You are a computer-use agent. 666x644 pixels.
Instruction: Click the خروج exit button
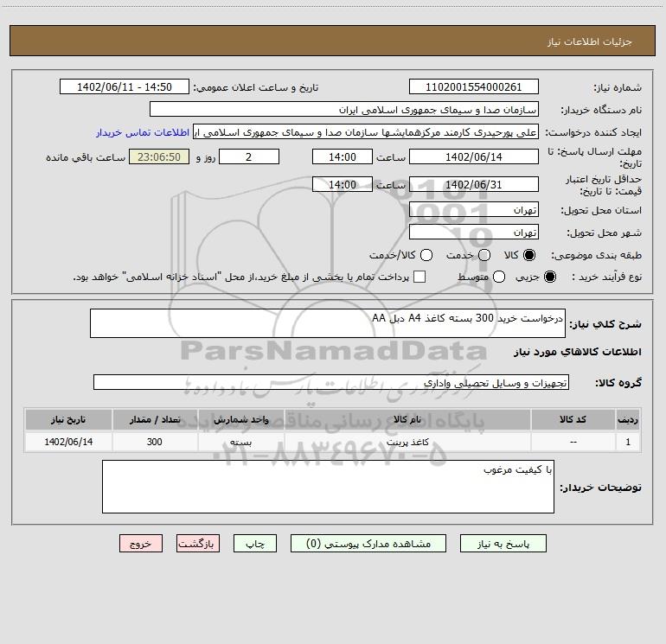[x=141, y=544]
